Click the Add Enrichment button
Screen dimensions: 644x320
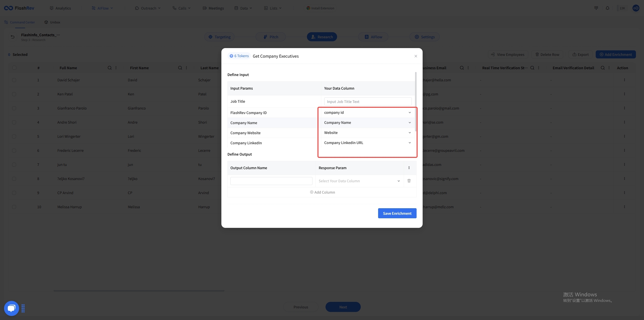616,54
